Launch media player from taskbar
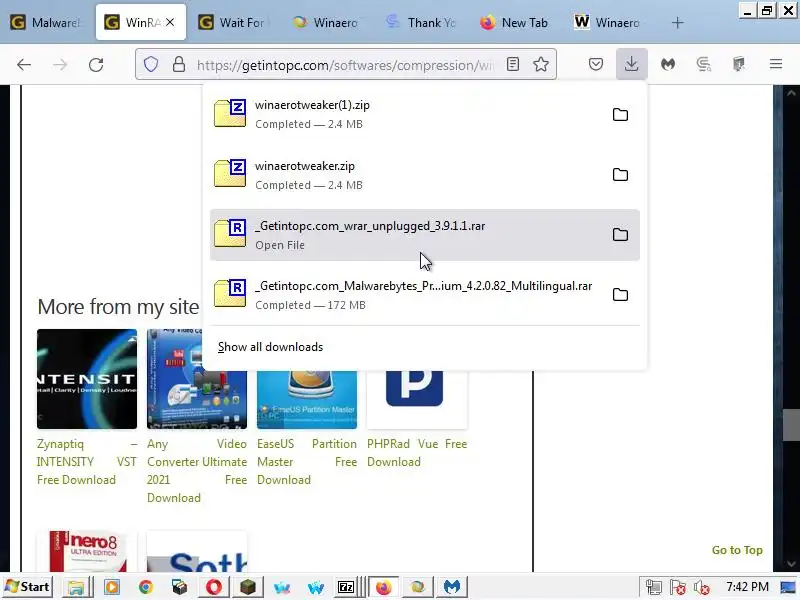Viewport: 800px width, 600px height. [x=112, y=587]
